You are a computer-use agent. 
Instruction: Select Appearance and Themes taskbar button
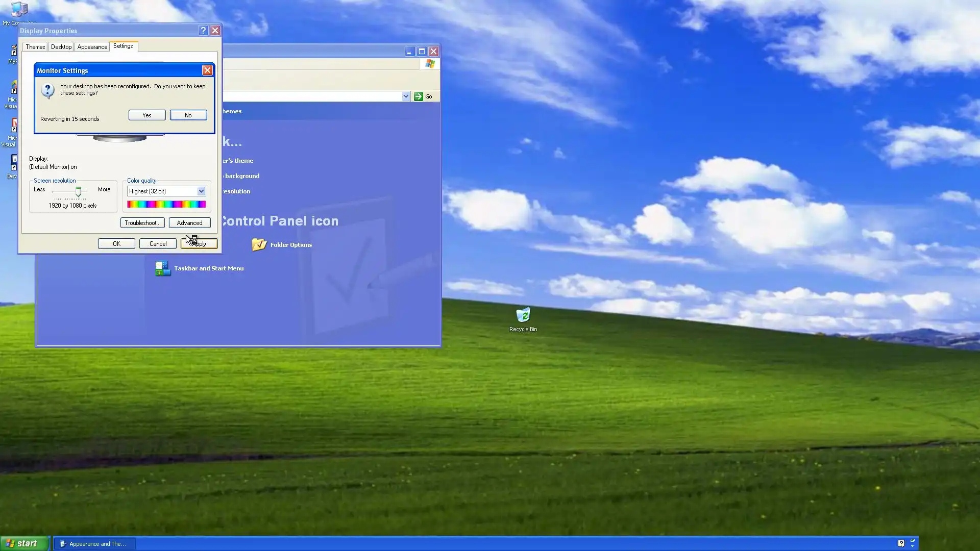click(x=94, y=544)
